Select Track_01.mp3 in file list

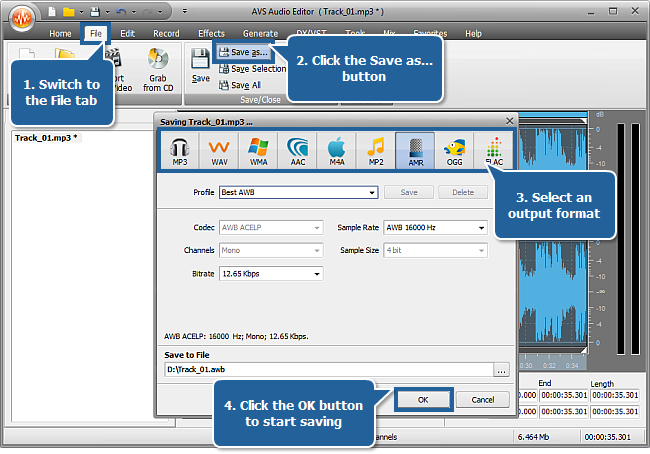[x=46, y=138]
